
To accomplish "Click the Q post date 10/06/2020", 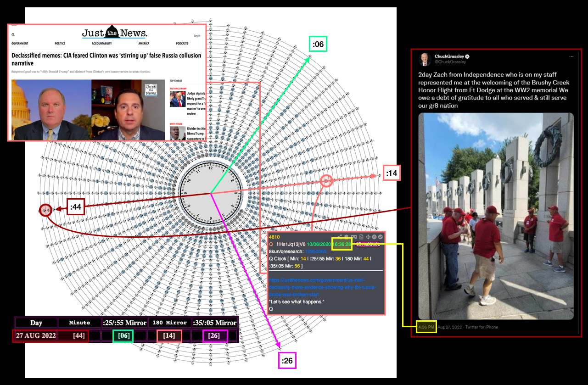I will coord(319,244).
